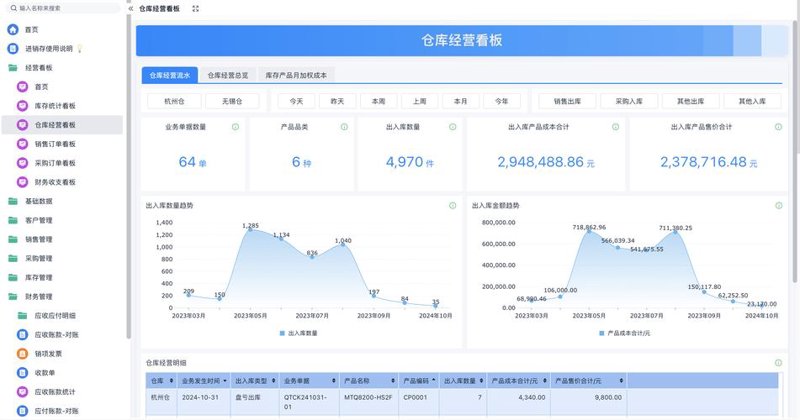Click the orange 销项发票 icon
Viewport: 800px width, 420px height.
(22, 354)
